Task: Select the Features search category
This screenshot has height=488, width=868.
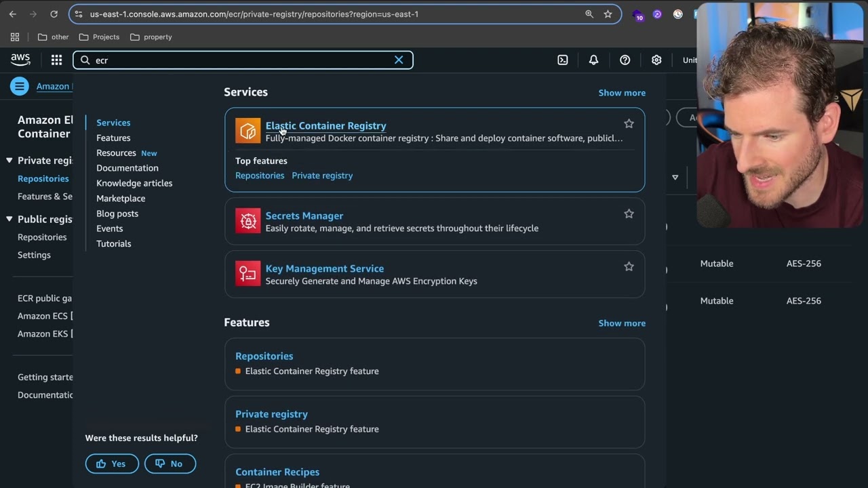Action: coord(113,138)
